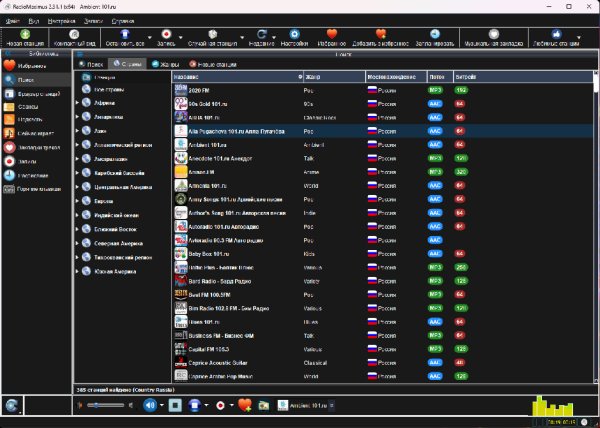Open dropdown arrow next to Остановить все

[x=150, y=37]
